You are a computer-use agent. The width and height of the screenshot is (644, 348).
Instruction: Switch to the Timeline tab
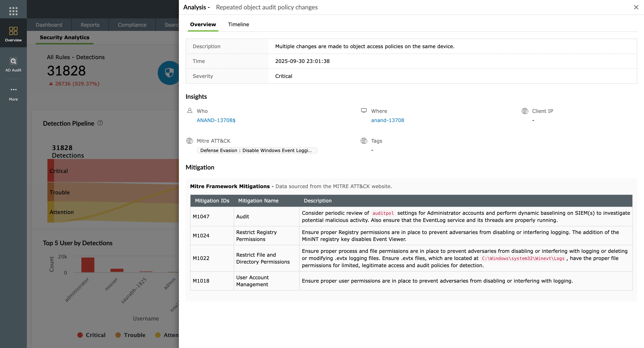click(x=238, y=24)
